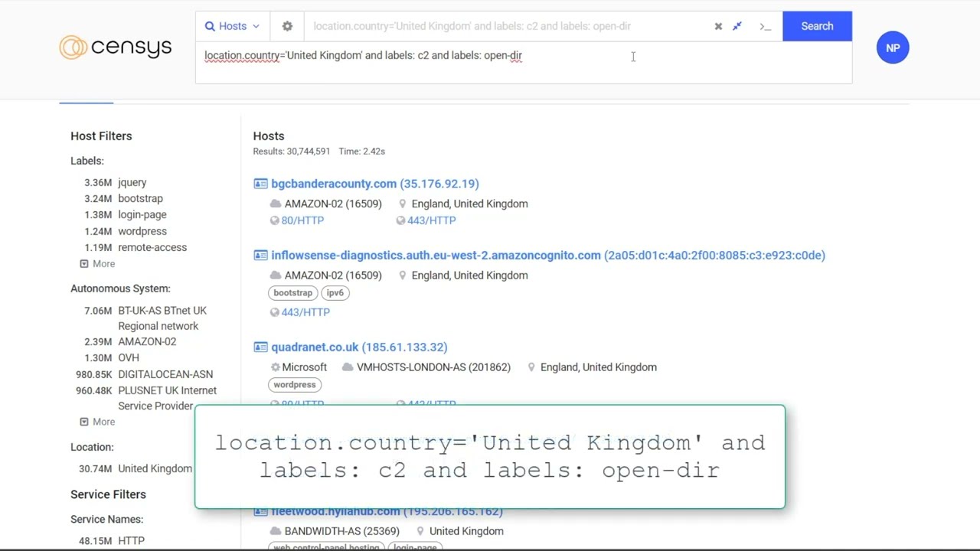Click host card icon beside quadranet.co.uk
The image size is (980, 551).
[x=260, y=347]
